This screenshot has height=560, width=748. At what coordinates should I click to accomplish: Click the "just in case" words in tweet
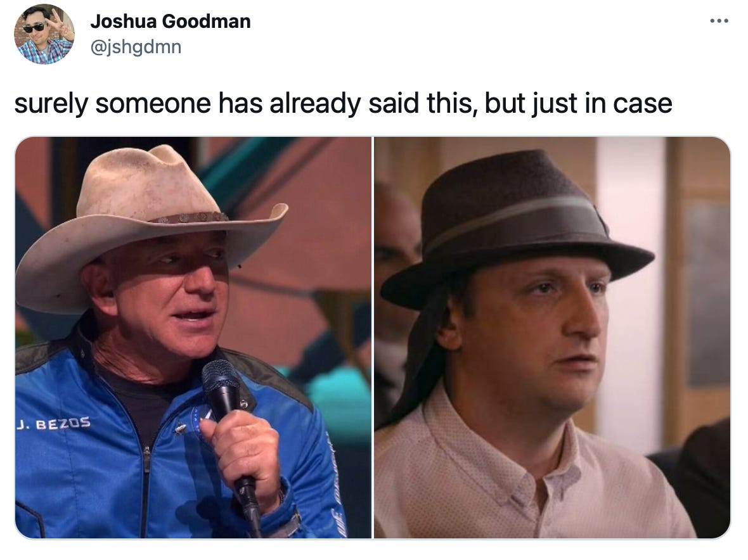tap(602, 103)
